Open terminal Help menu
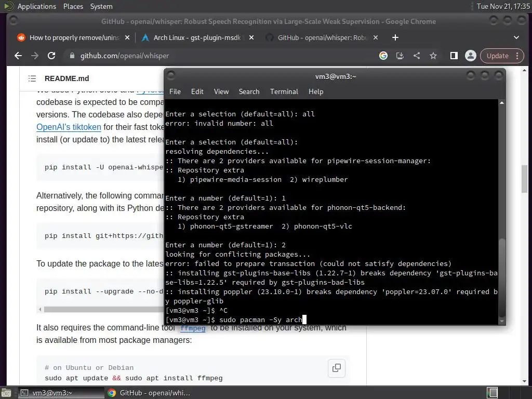 tap(316, 91)
